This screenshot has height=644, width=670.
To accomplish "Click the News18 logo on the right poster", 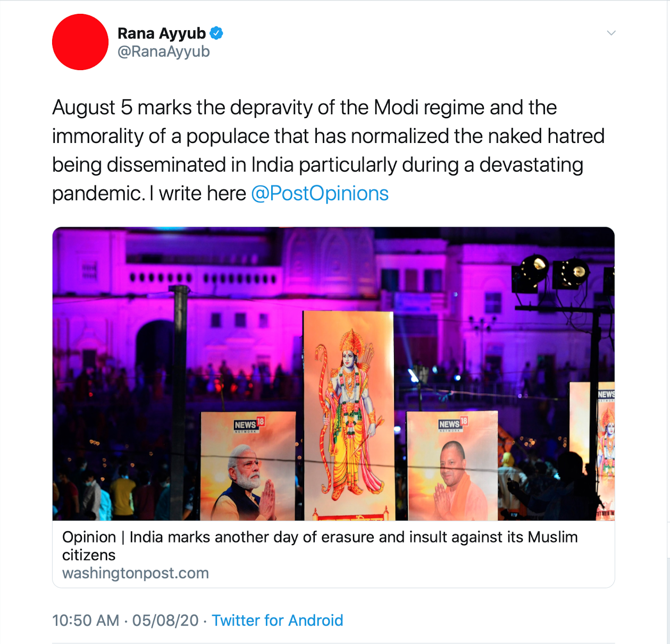I will (453, 423).
